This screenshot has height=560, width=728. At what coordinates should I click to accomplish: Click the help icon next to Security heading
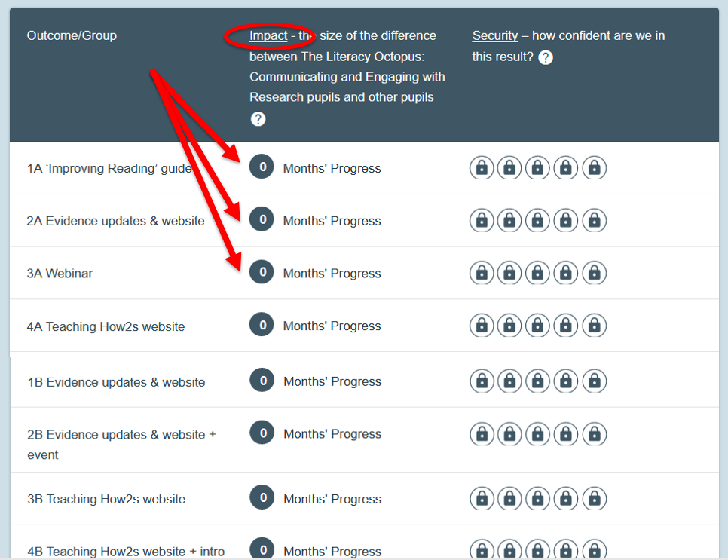coord(546,57)
